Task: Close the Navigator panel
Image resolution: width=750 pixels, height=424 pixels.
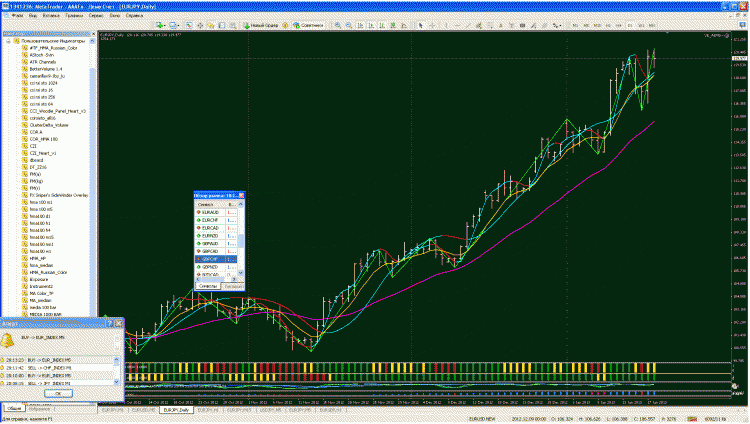Action: coord(93,34)
